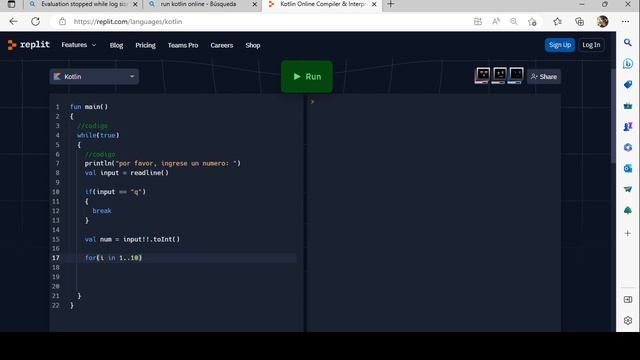Close the Evaluation stopped tab

pos(135,4)
